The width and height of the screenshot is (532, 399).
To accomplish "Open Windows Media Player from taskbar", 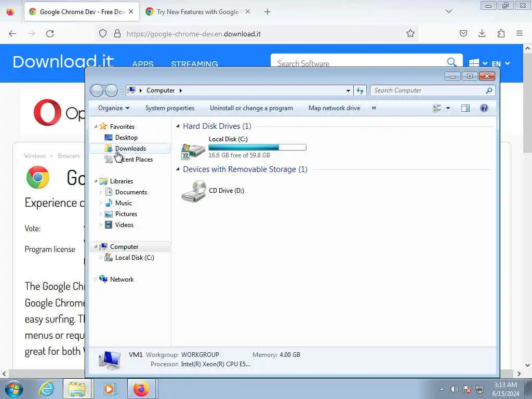I will tap(109, 389).
